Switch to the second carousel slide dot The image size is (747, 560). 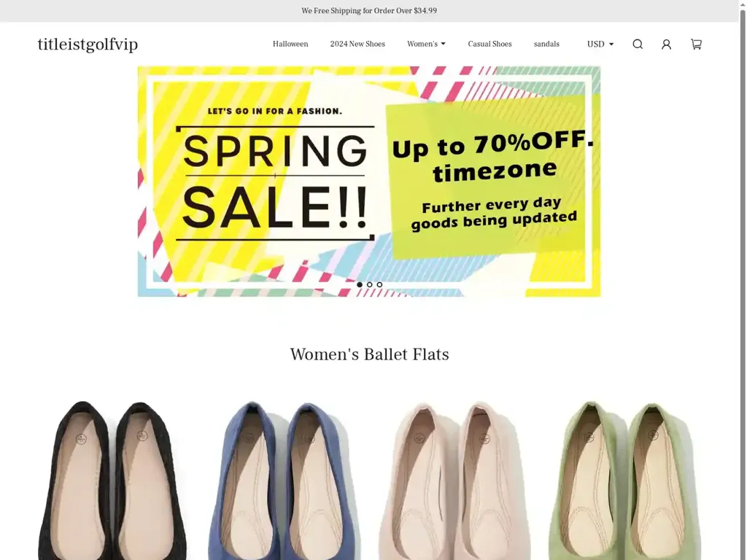(370, 285)
